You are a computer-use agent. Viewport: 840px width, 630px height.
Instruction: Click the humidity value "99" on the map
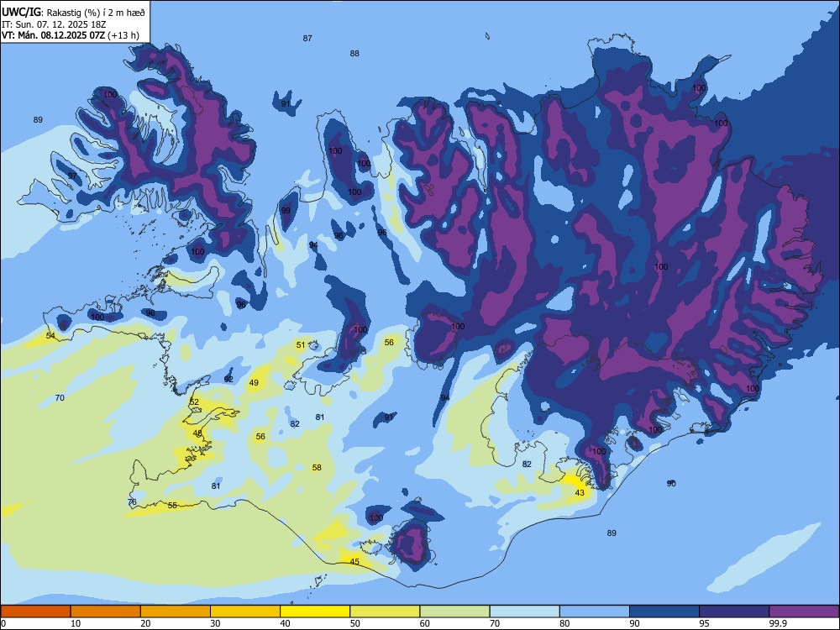286,210
